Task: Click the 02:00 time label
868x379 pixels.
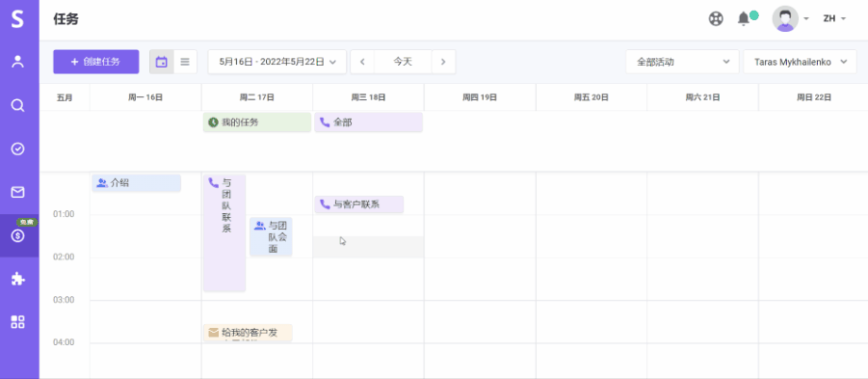Action: (x=64, y=257)
